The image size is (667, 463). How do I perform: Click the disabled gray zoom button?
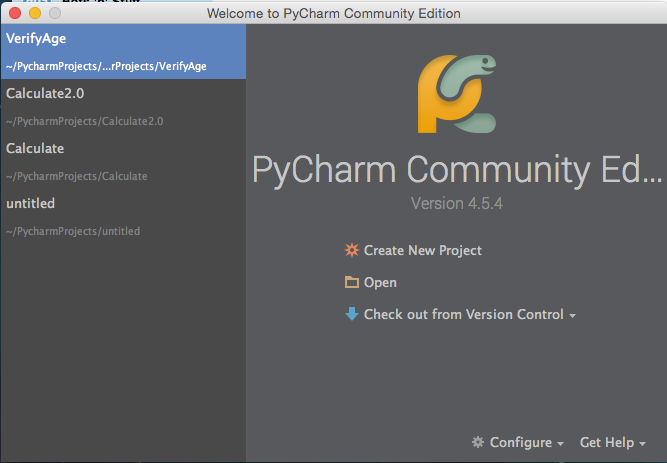(x=55, y=13)
